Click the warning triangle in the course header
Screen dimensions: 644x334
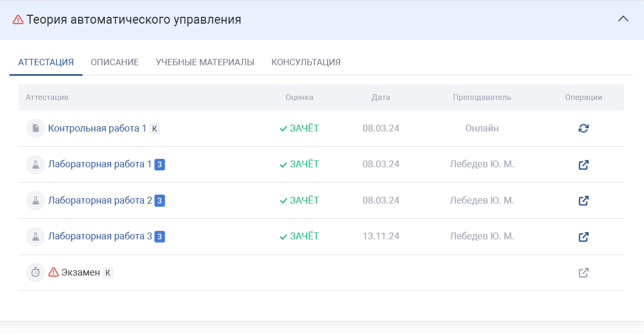18,19
